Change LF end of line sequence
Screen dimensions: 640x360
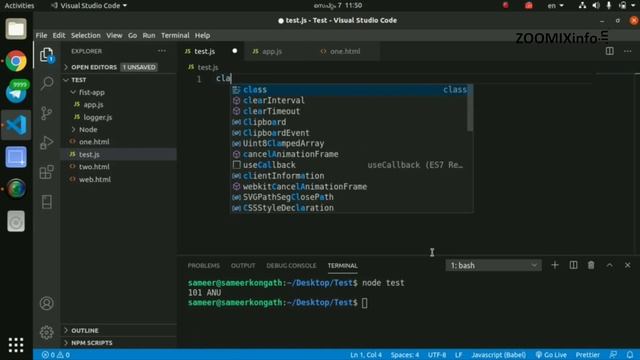pyautogui.click(x=458, y=355)
